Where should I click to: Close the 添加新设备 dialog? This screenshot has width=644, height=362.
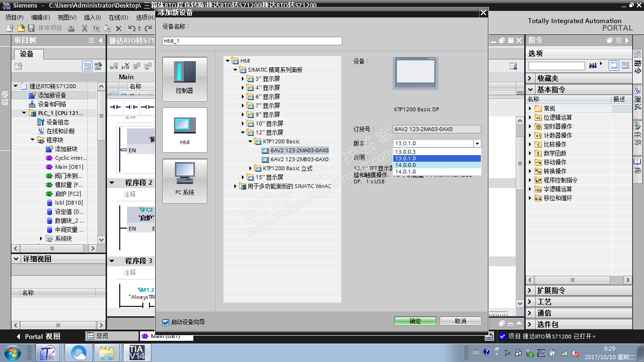tap(483, 13)
